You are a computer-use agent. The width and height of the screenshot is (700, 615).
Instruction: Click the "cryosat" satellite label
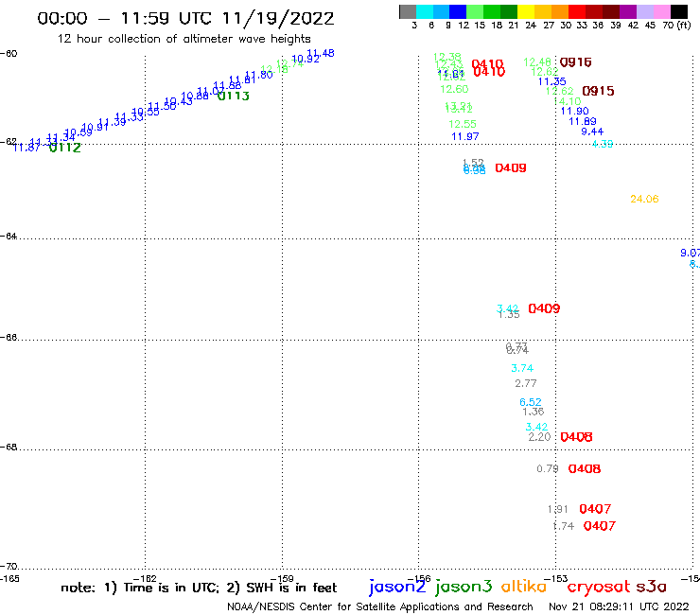[599, 587]
